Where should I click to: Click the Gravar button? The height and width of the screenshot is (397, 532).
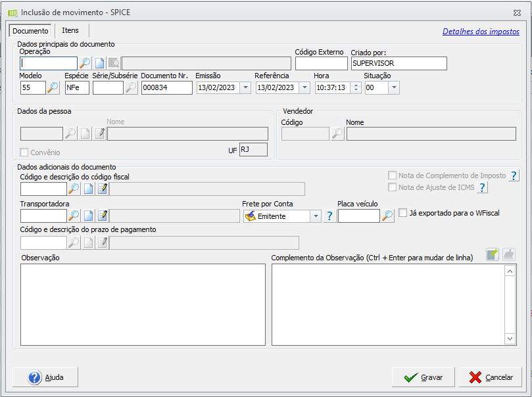(x=423, y=377)
